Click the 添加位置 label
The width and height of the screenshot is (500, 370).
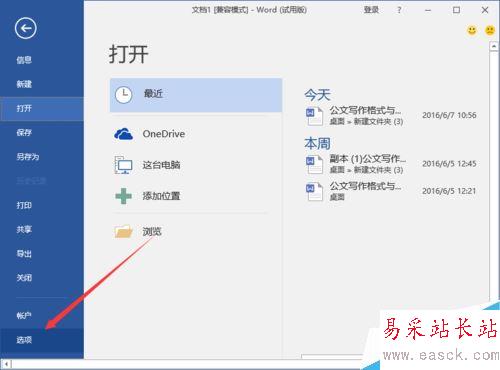point(161,196)
